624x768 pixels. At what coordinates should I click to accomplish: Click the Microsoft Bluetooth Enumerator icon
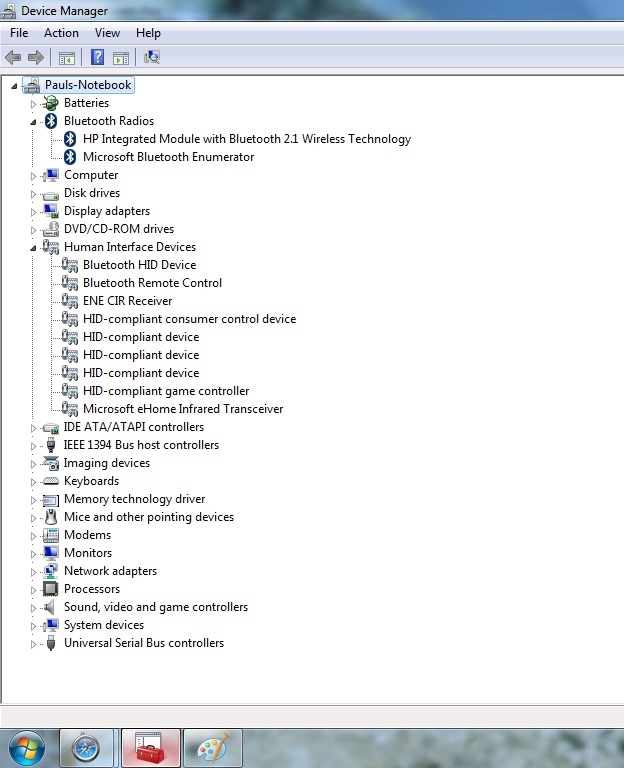(x=70, y=157)
